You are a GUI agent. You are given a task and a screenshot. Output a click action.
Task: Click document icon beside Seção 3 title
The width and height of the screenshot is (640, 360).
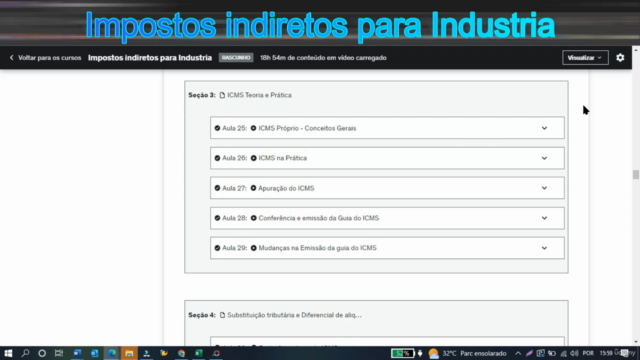pos(222,95)
